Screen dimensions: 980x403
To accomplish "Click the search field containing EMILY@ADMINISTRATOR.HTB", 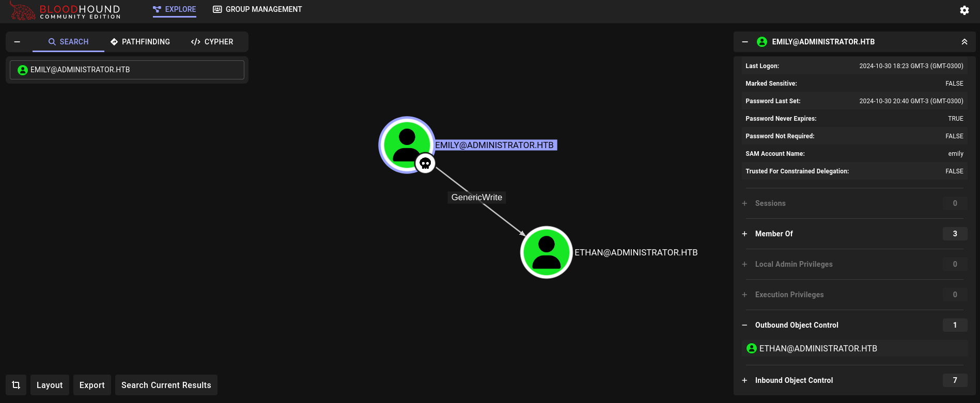I will (x=127, y=70).
